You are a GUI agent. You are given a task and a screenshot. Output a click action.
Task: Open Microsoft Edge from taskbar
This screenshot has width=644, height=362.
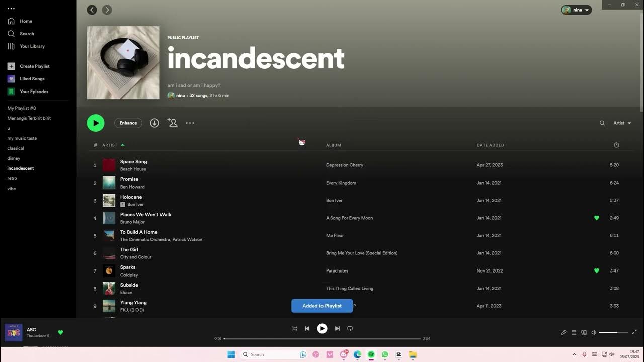click(357, 354)
